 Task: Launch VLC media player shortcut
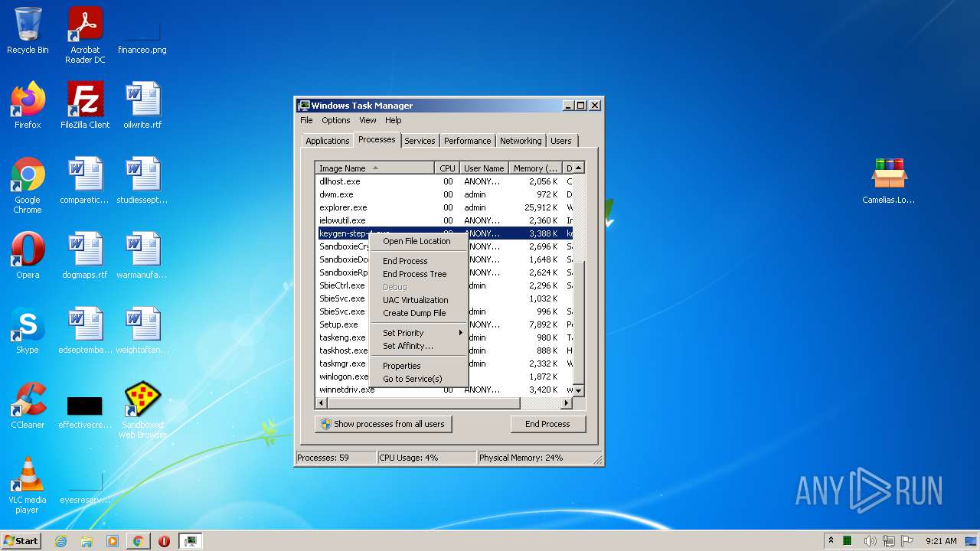click(x=28, y=485)
